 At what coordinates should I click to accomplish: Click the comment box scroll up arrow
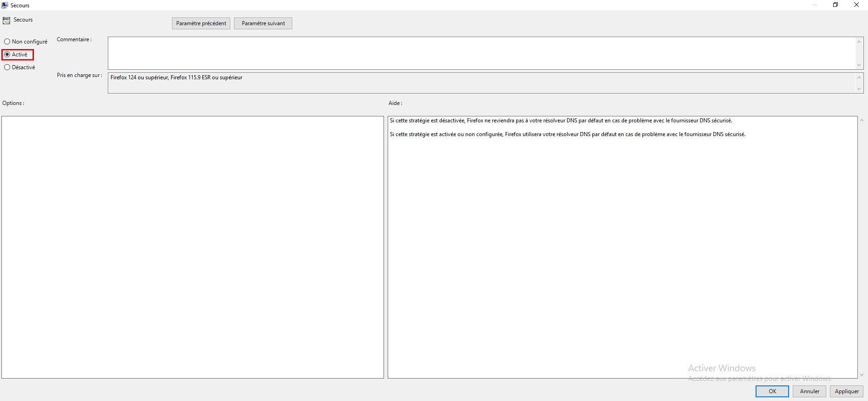[859, 42]
